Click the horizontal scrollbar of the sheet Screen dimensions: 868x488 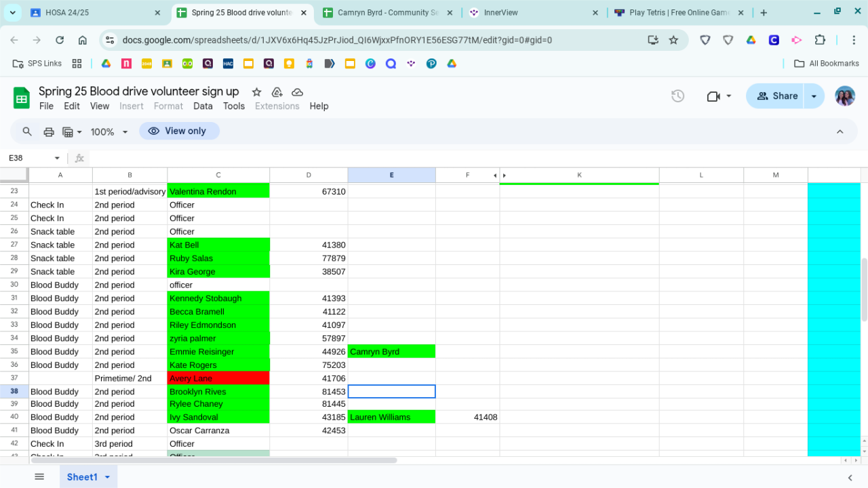214,460
